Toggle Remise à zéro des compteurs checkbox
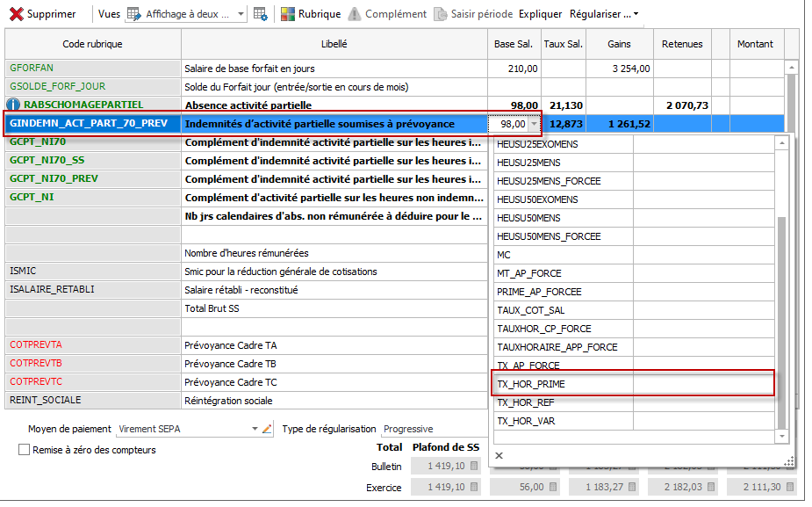Viewport: 812px width, 507px height. pyautogui.click(x=24, y=450)
